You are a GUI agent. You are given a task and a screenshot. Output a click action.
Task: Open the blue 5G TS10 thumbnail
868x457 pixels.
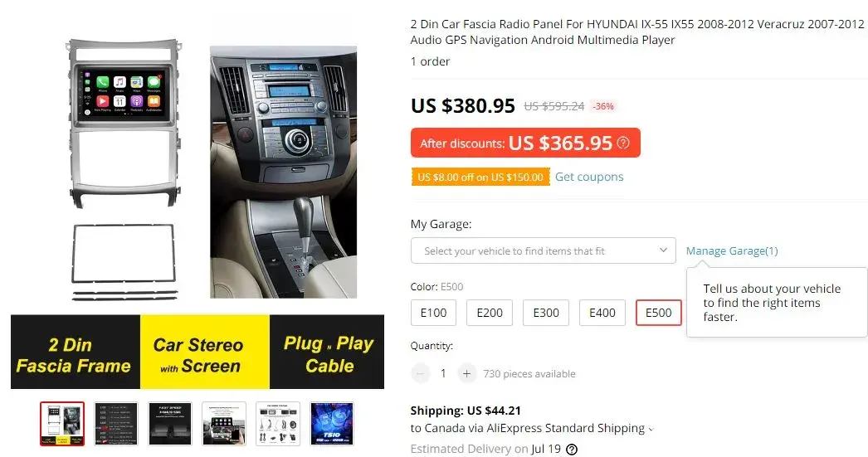(332, 424)
